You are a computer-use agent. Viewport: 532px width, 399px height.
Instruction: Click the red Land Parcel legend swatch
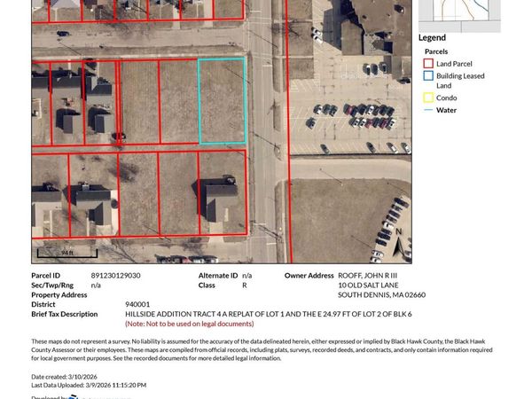point(428,64)
